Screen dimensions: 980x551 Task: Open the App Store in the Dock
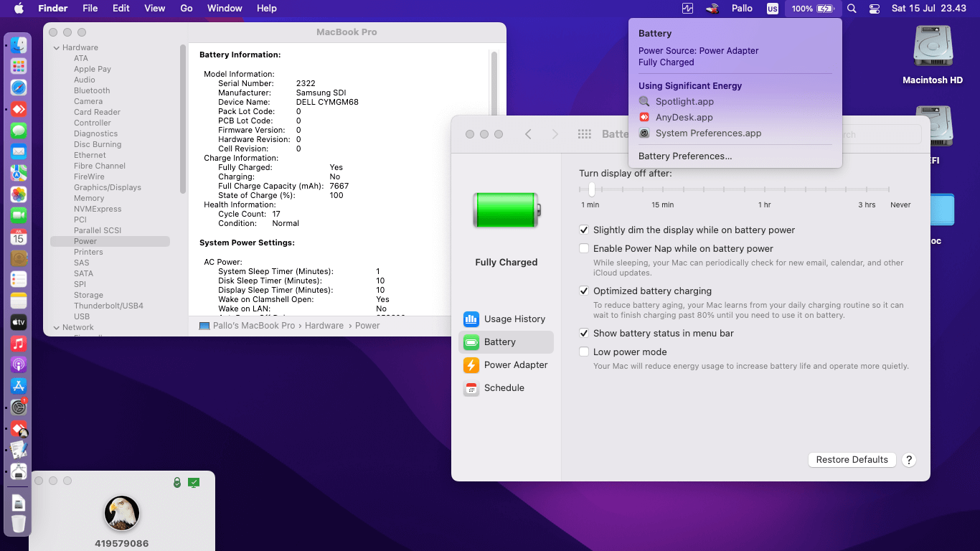[x=19, y=386]
